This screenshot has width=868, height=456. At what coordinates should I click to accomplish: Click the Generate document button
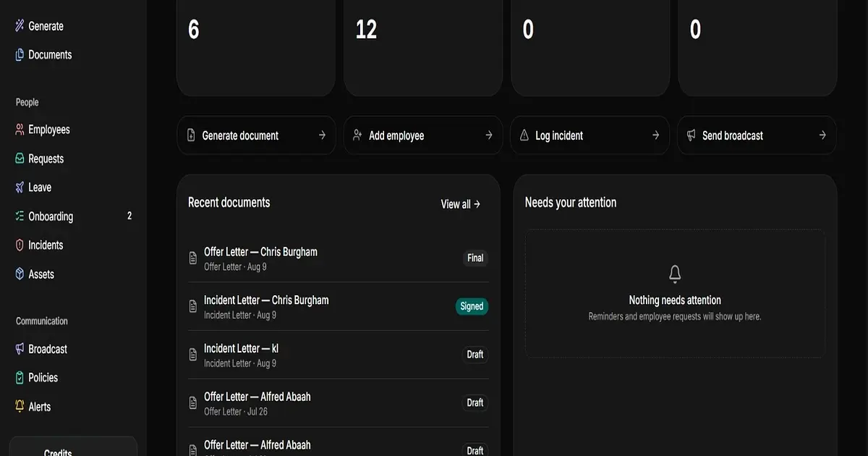tap(256, 135)
